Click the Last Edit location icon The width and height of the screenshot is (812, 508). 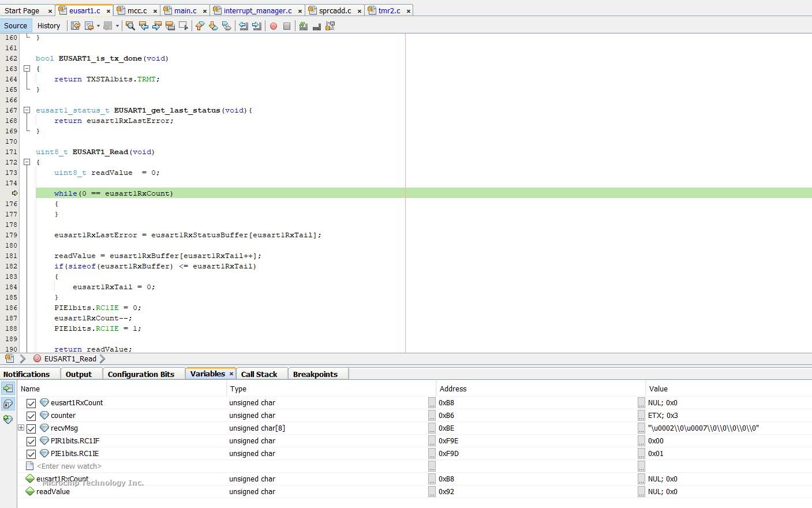[x=75, y=26]
